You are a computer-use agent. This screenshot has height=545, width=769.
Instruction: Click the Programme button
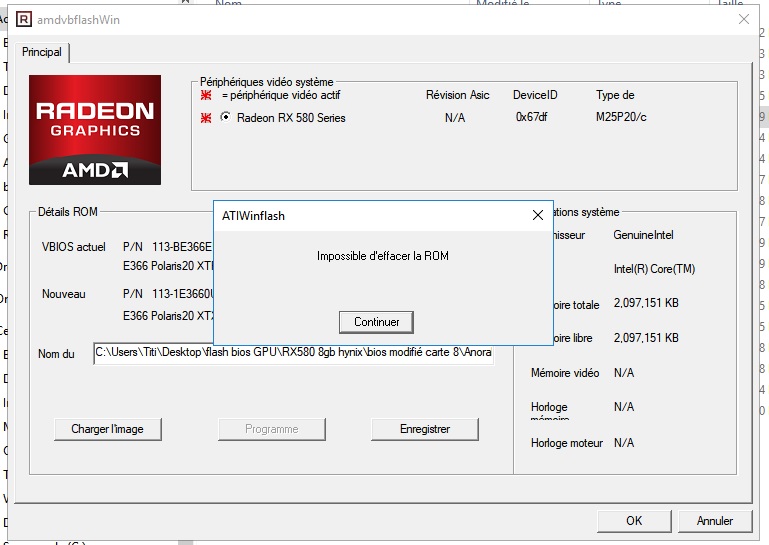tap(272, 429)
